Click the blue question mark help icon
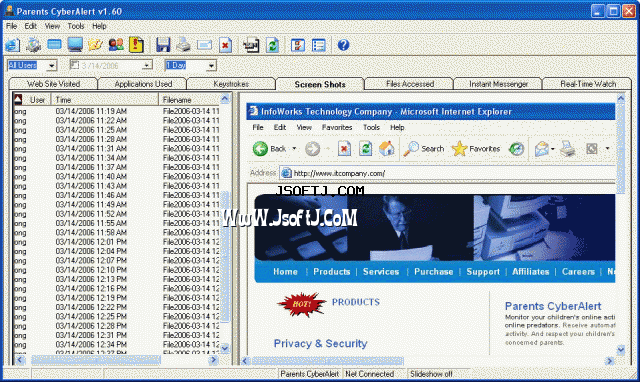The width and height of the screenshot is (640, 382). click(x=344, y=44)
